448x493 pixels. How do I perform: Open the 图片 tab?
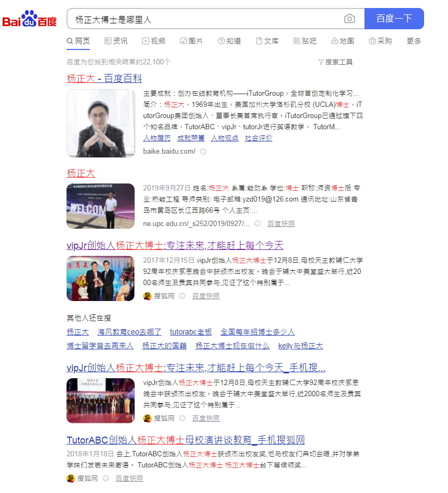pyautogui.click(x=192, y=41)
